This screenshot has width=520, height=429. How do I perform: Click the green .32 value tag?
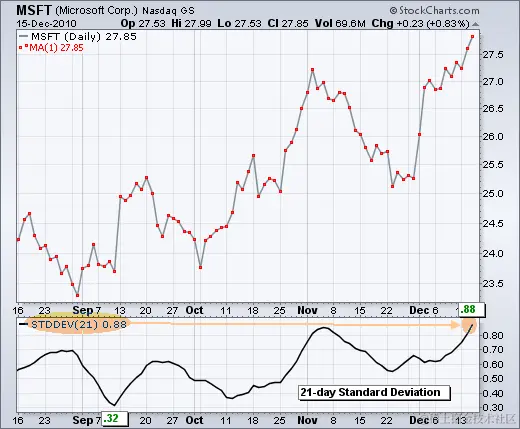[x=115, y=418]
